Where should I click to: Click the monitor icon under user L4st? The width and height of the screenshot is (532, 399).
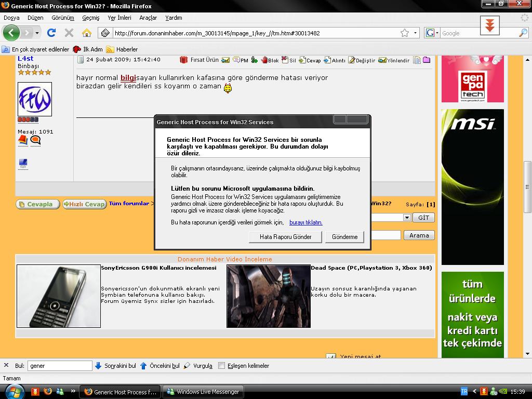tap(23, 164)
